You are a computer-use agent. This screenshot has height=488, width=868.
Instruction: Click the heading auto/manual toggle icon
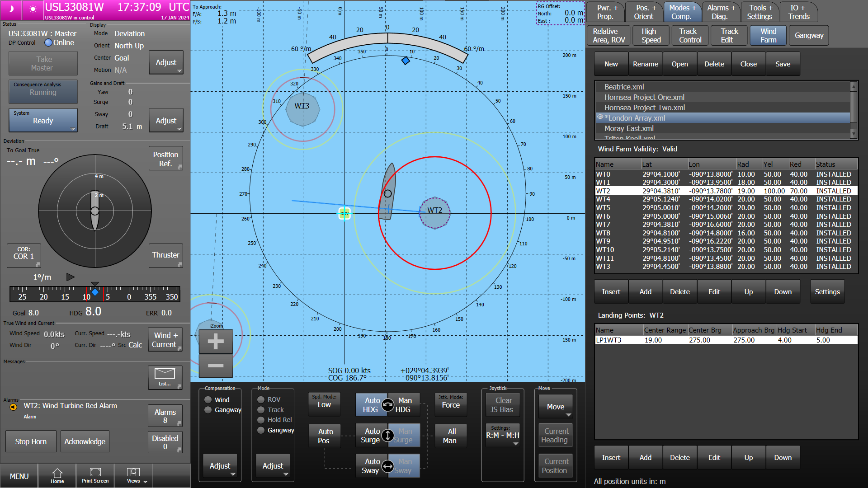[x=387, y=405]
